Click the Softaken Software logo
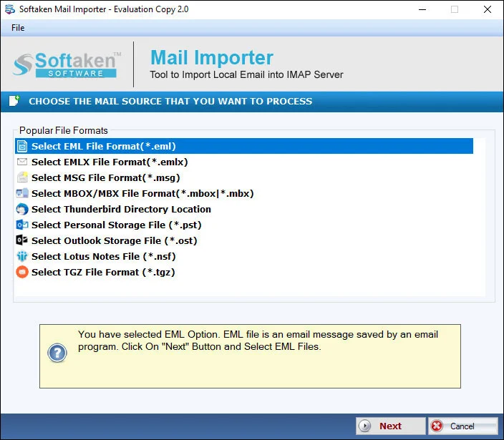The width and height of the screenshot is (504, 440). 67,64
